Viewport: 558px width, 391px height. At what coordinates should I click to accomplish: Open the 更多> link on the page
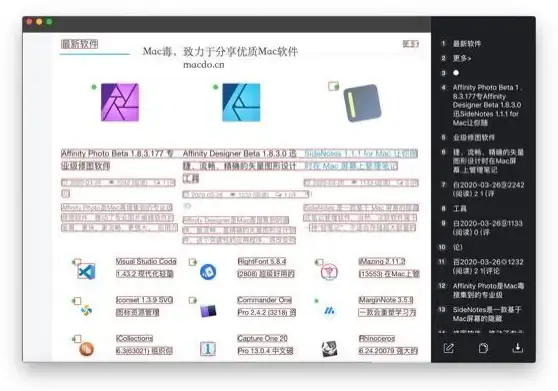tap(410, 44)
